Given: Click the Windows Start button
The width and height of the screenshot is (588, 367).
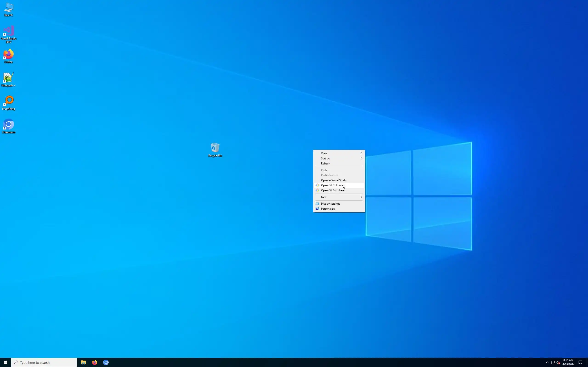Looking at the screenshot, I should pyautogui.click(x=5, y=362).
